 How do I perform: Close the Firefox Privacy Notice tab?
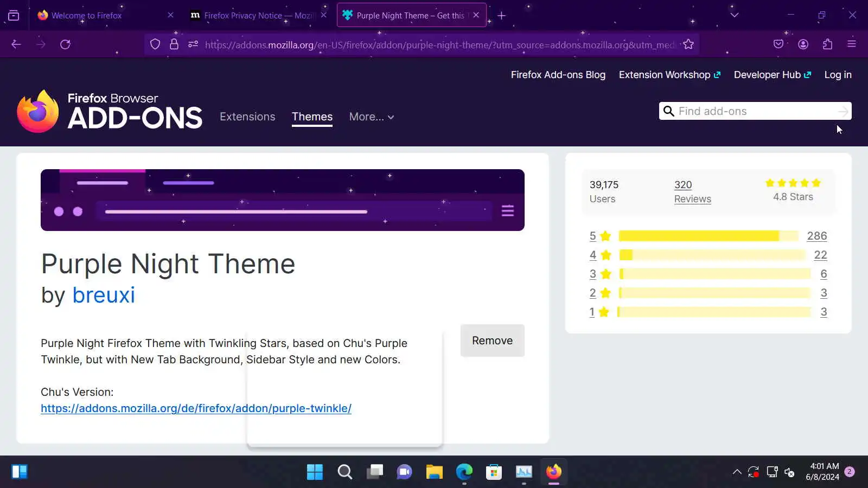pyautogui.click(x=324, y=15)
